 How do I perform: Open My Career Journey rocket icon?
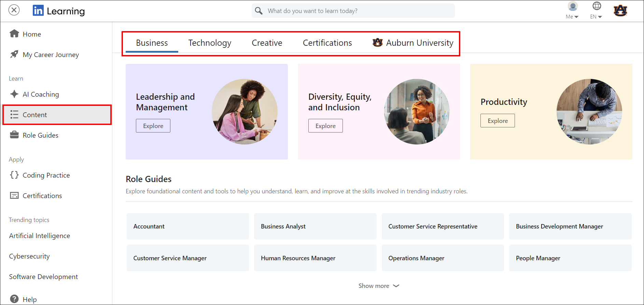[x=14, y=54]
